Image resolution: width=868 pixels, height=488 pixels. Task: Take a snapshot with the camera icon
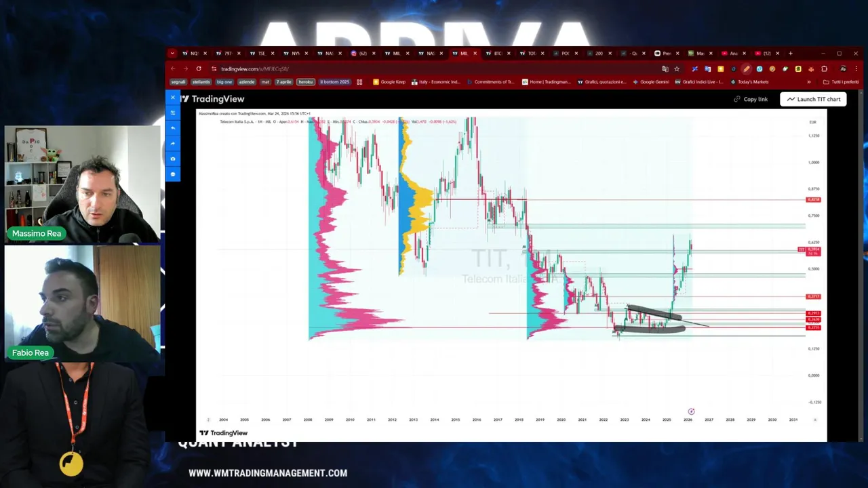pyautogui.click(x=173, y=159)
